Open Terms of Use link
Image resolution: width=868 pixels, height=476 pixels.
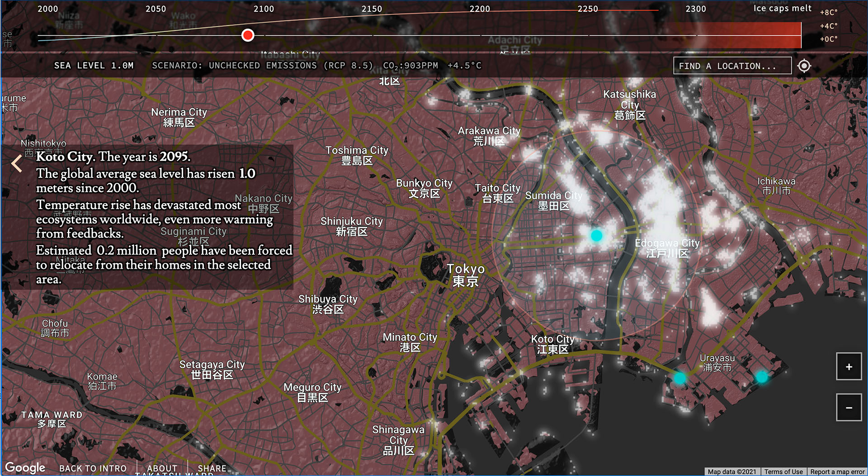point(783,471)
